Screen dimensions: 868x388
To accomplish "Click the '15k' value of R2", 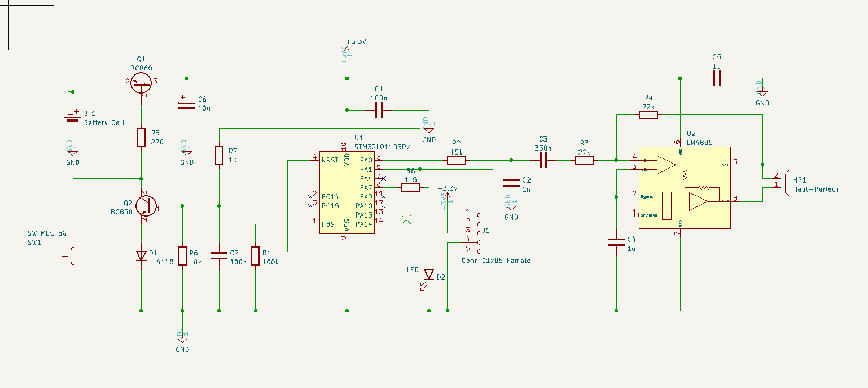I will (x=457, y=152).
